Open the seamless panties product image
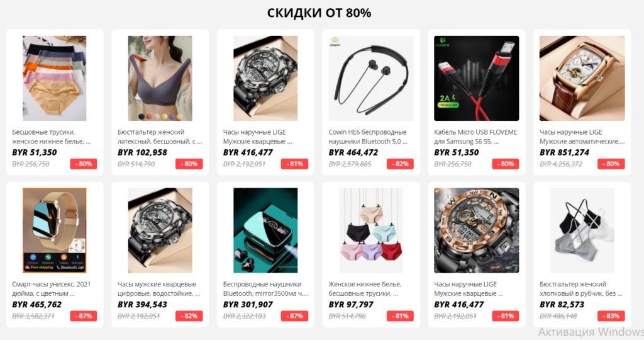644x340 pixels. tap(55, 78)
